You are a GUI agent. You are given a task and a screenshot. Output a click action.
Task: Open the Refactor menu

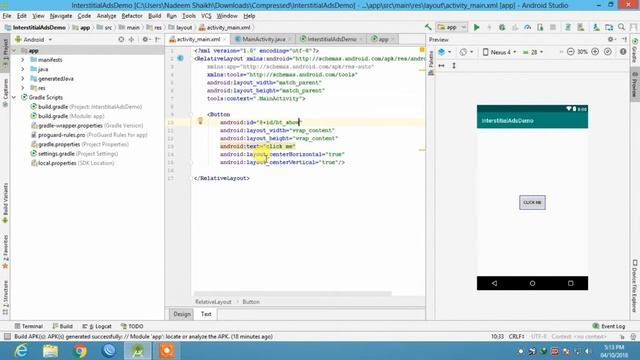pyautogui.click(x=132, y=16)
